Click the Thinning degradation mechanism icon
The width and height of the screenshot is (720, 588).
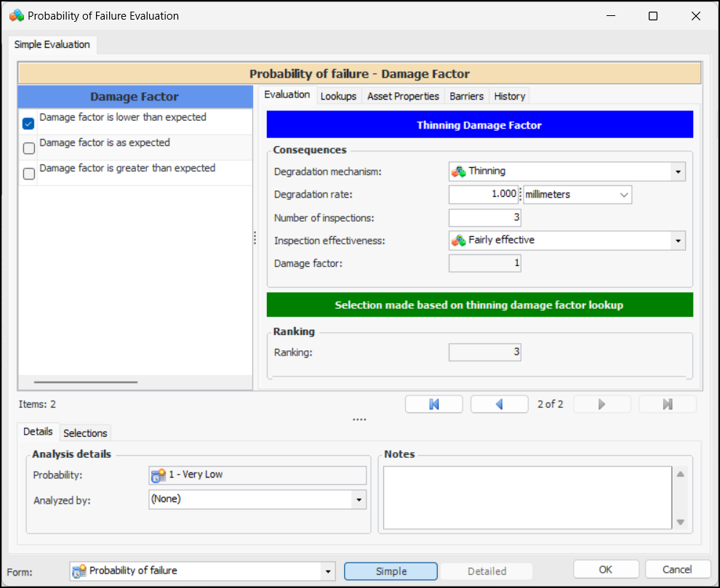tap(458, 172)
